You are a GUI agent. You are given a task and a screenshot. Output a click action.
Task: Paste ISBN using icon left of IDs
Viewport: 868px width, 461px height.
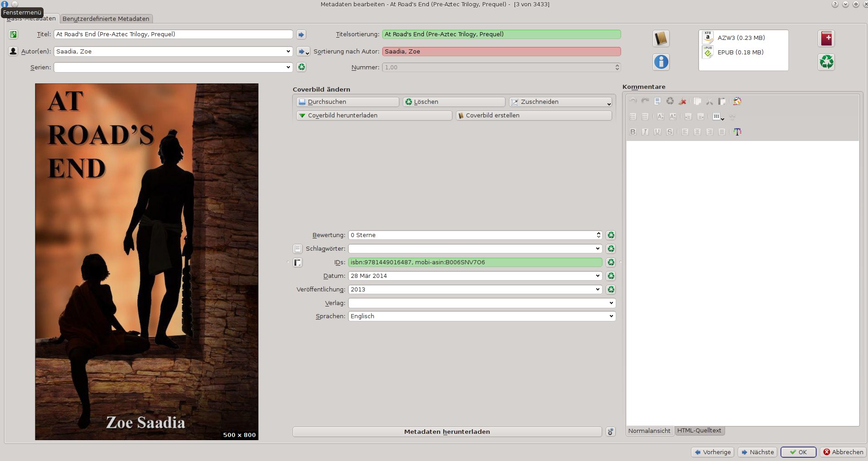(x=298, y=262)
